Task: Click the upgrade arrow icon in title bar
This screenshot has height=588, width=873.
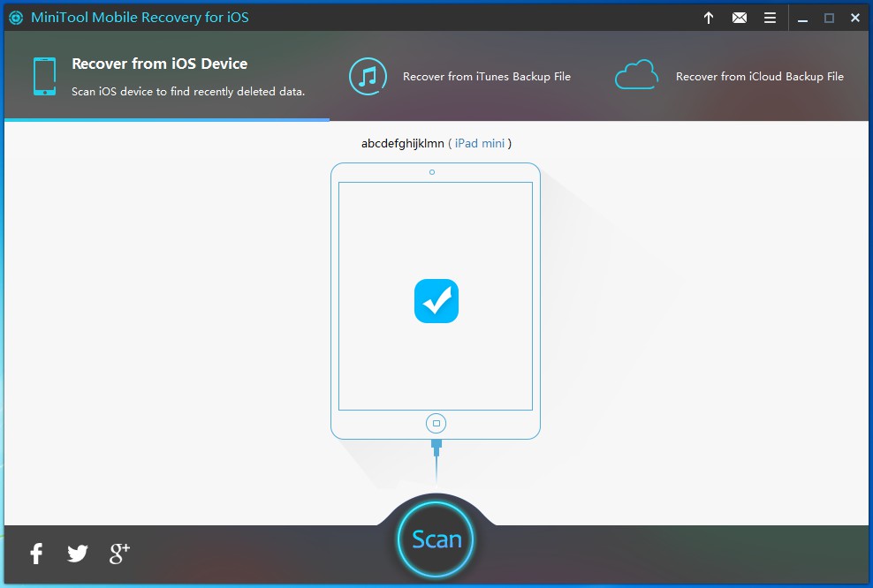Action: 708,18
